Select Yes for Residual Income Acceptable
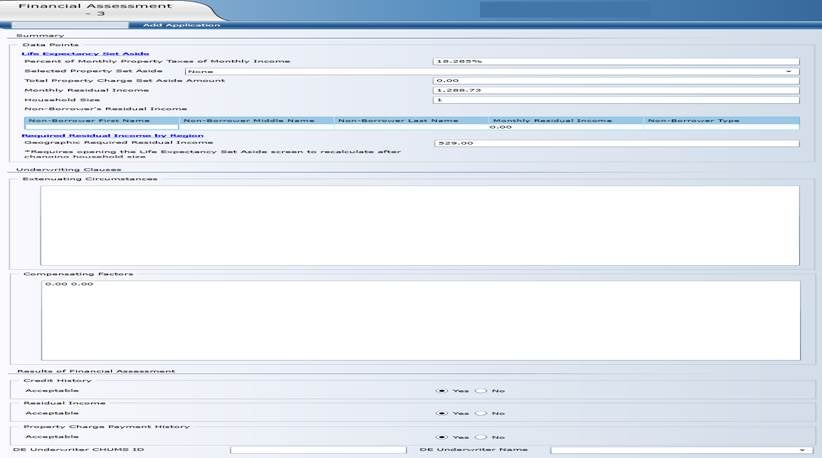The width and height of the screenshot is (822, 458). [x=442, y=413]
